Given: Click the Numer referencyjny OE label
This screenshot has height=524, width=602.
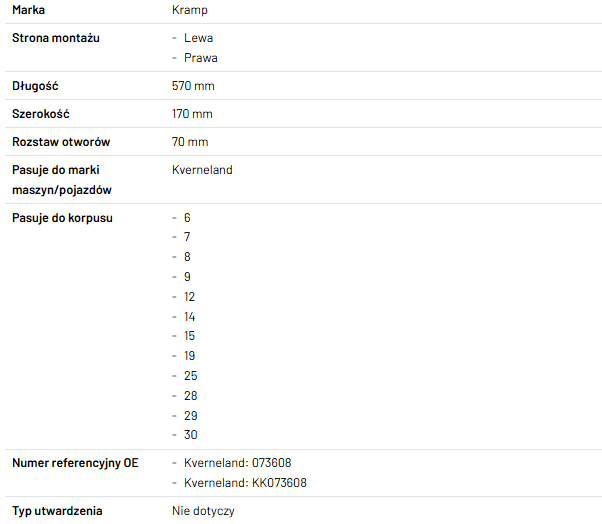Looking at the screenshot, I should point(75,463).
